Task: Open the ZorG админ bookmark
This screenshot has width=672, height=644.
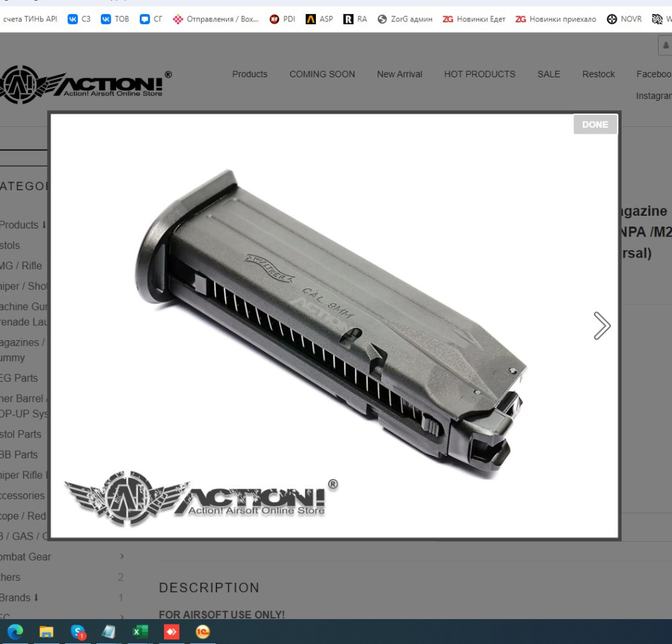Action: coord(405,19)
